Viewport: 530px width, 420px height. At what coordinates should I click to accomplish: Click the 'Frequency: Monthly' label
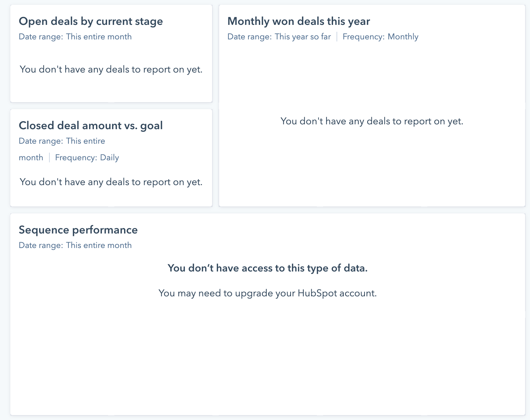click(x=380, y=37)
